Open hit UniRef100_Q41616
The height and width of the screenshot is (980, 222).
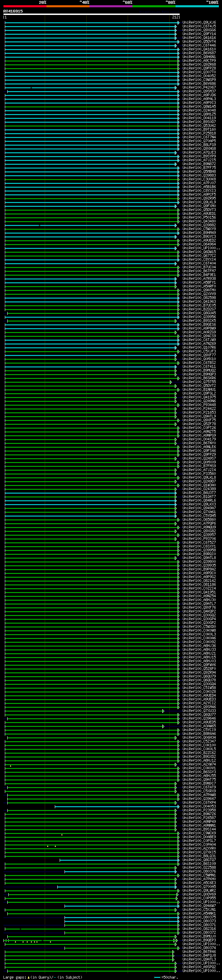coord(199,38)
